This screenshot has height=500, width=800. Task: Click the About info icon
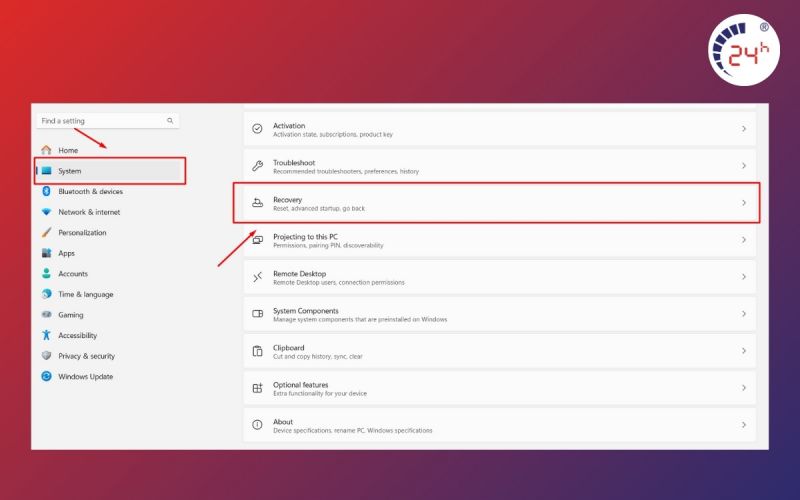tap(257, 425)
